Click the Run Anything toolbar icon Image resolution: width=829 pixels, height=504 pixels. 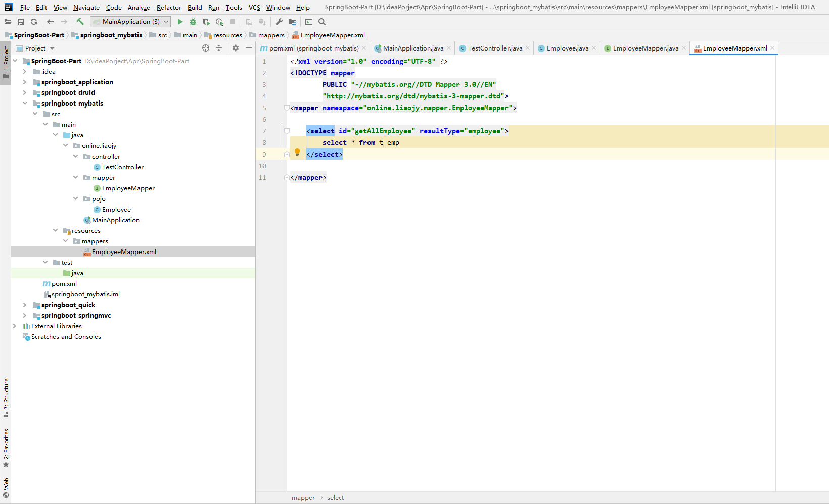tap(309, 22)
